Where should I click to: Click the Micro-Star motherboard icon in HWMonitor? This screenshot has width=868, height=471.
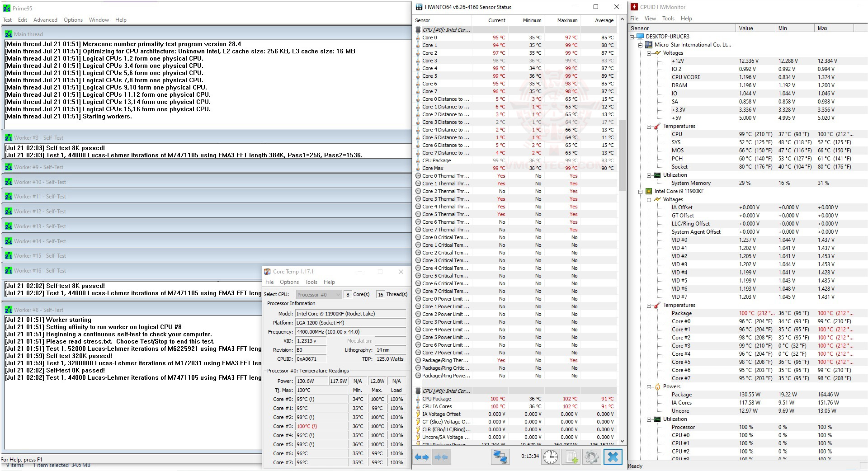[x=649, y=45]
